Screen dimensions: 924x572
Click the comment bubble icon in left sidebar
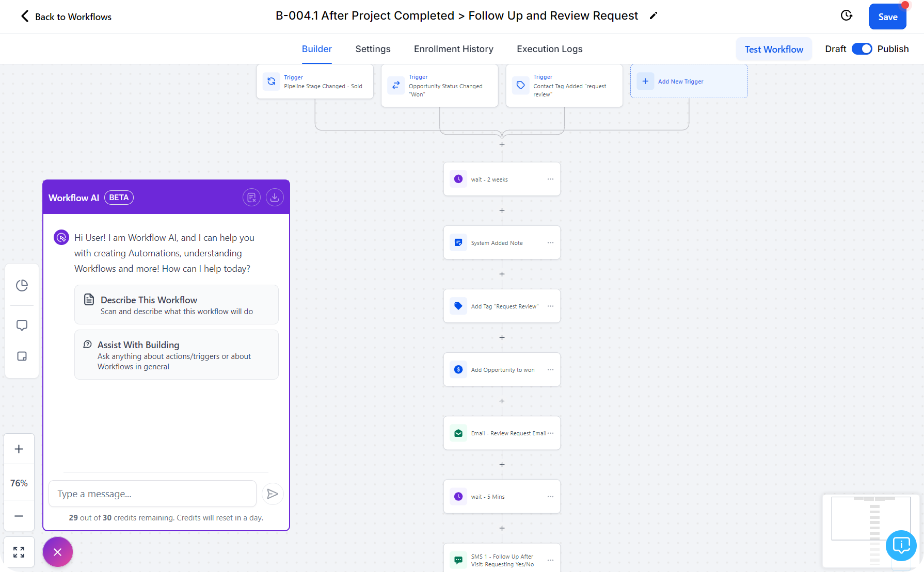[x=22, y=325]
